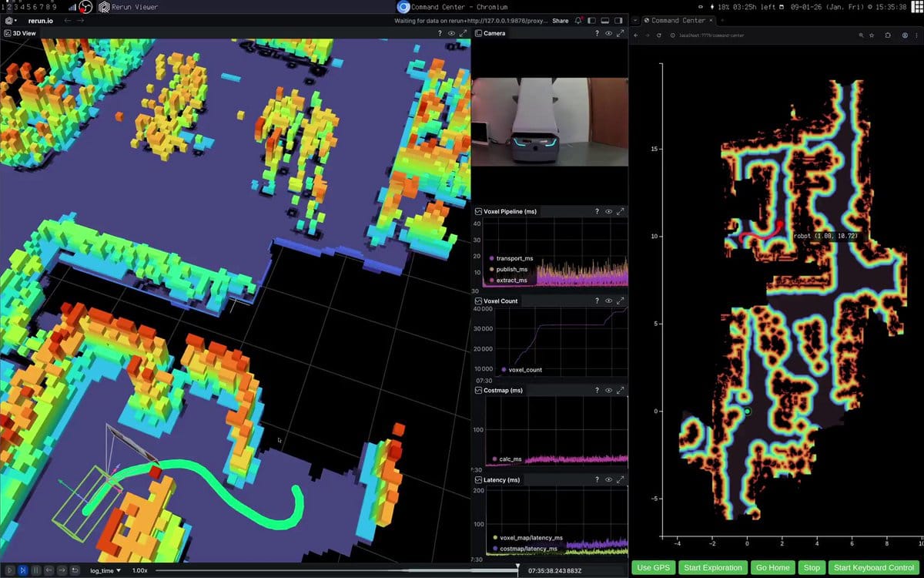The image size is (924, 578).
Task: Reload the Command Center page
Action: [x=659, y=35]
